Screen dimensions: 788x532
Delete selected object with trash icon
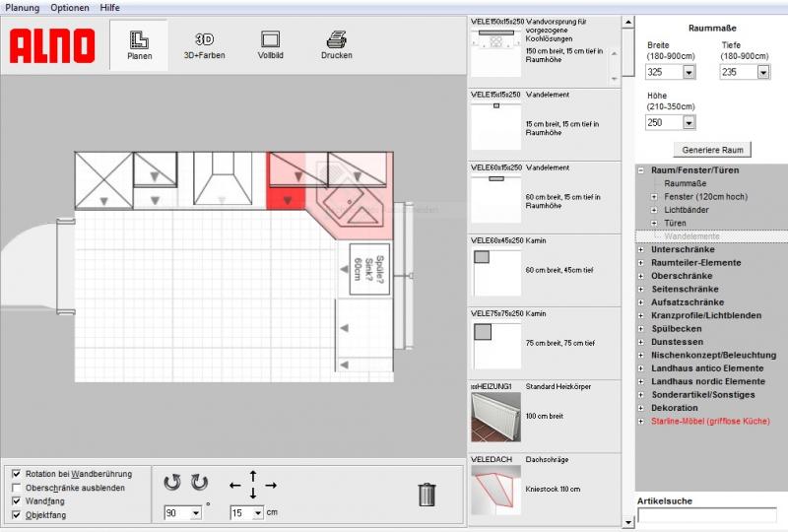pyautogui.click(x=427, y=494)
